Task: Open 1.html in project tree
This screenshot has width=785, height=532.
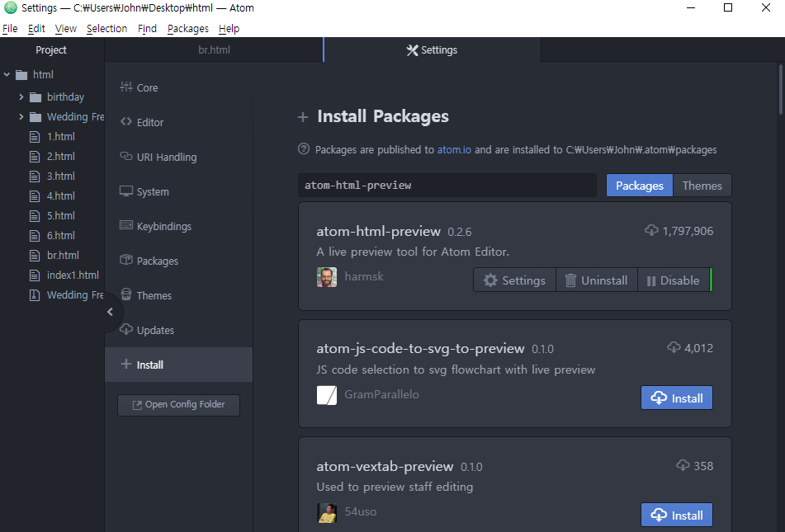Action: pos(52,137)
